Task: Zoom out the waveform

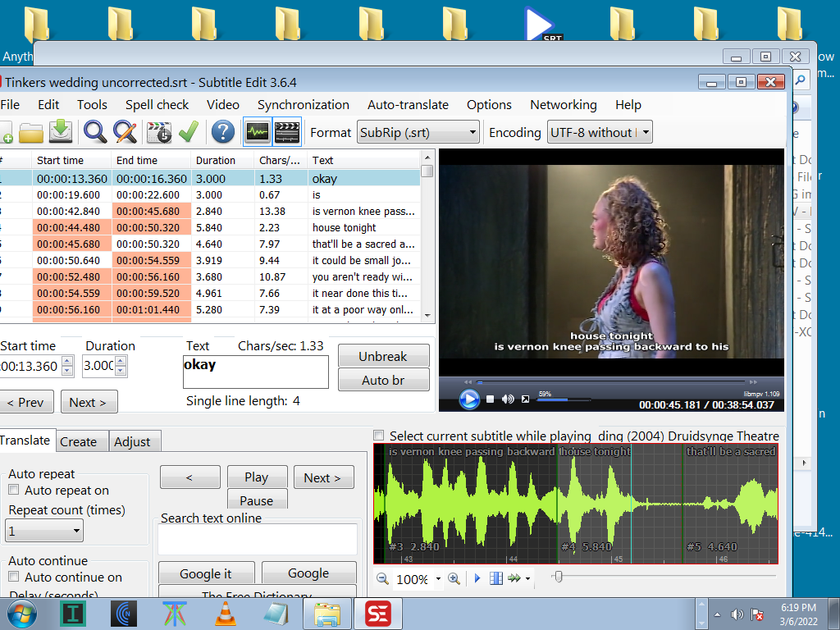Action: (382, 578)
